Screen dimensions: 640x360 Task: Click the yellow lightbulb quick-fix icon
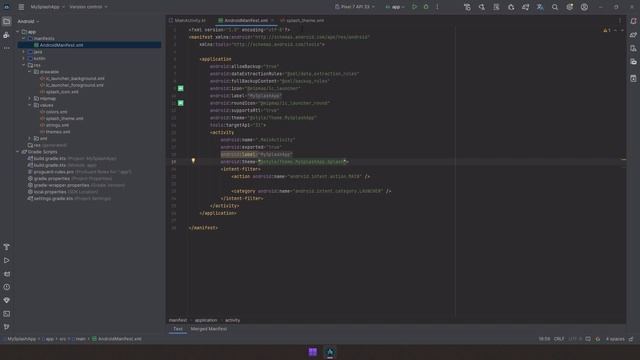pos(193,161)
